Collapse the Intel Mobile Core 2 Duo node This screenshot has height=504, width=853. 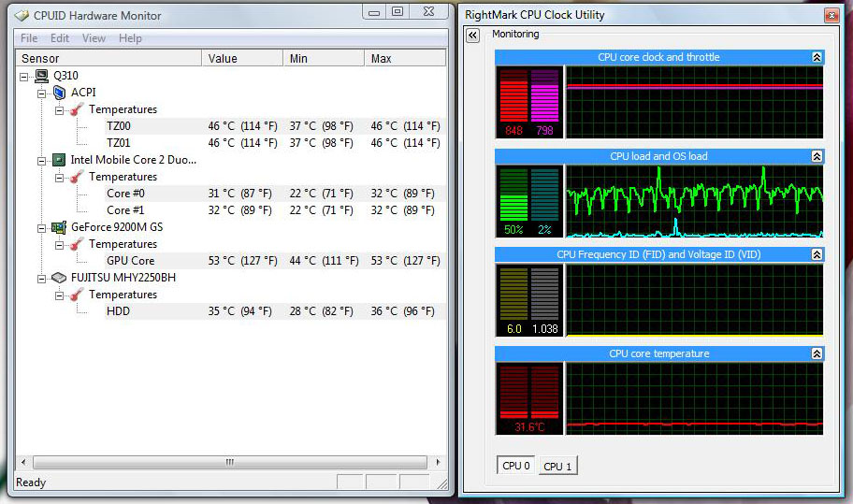(x=41, y=161)
